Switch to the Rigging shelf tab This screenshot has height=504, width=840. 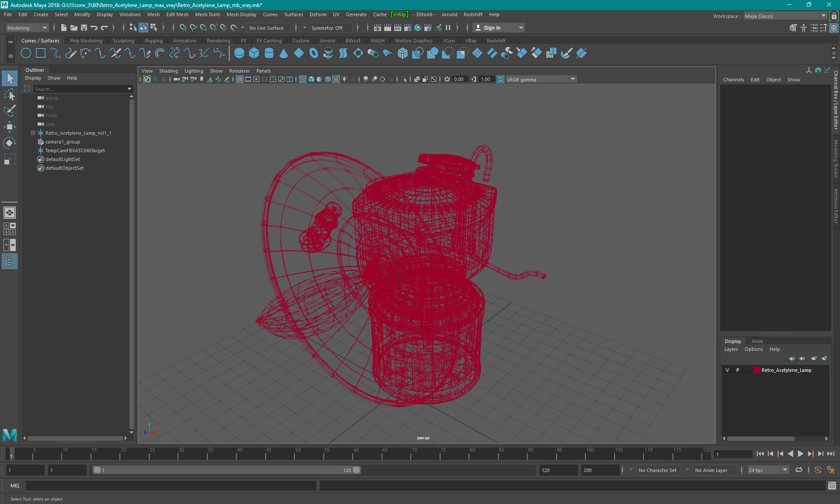154,41
